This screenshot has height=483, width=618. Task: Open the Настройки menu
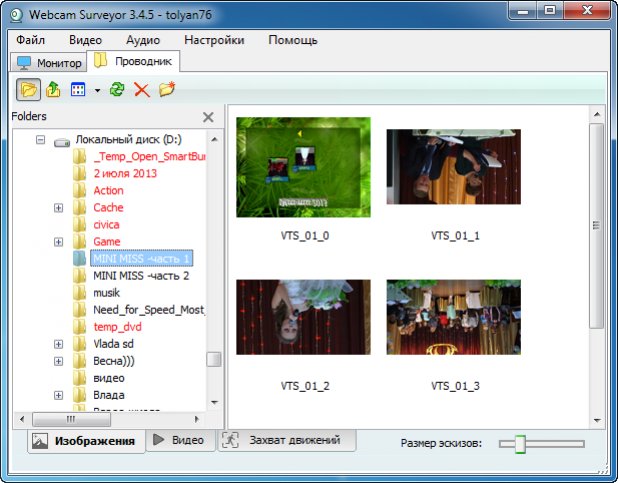[x=214, y=40]
